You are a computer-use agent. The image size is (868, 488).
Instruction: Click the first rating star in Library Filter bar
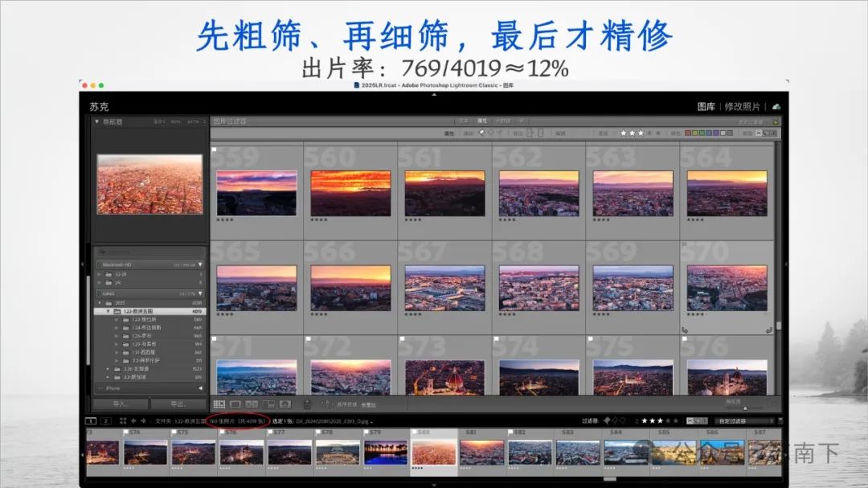pos(624,133)
